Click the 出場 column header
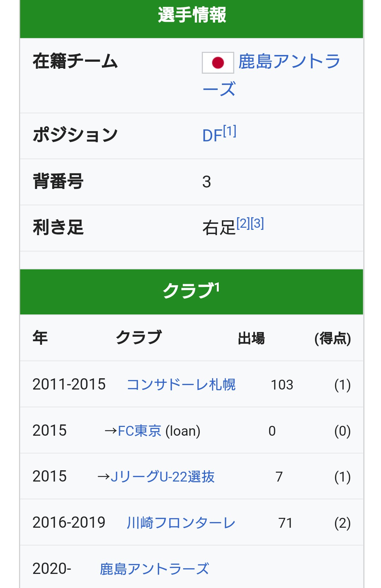The width and height of the screenshot is (381, 588). tap(251, 338)
